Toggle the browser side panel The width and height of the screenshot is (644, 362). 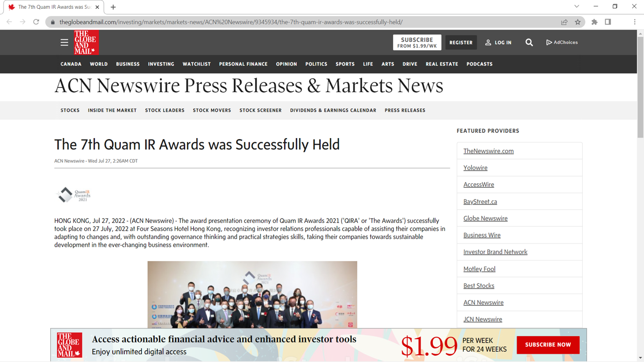608,22
